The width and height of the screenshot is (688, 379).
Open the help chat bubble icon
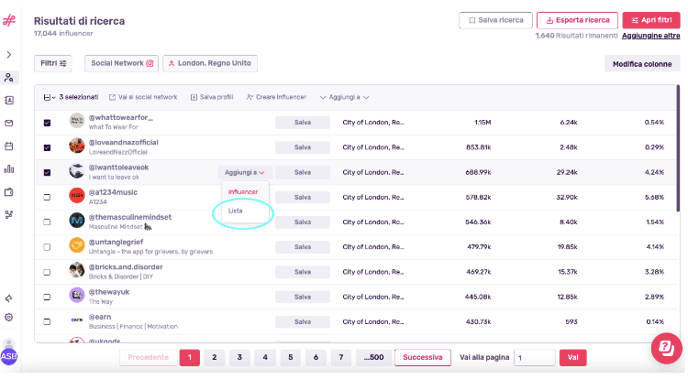666,349
